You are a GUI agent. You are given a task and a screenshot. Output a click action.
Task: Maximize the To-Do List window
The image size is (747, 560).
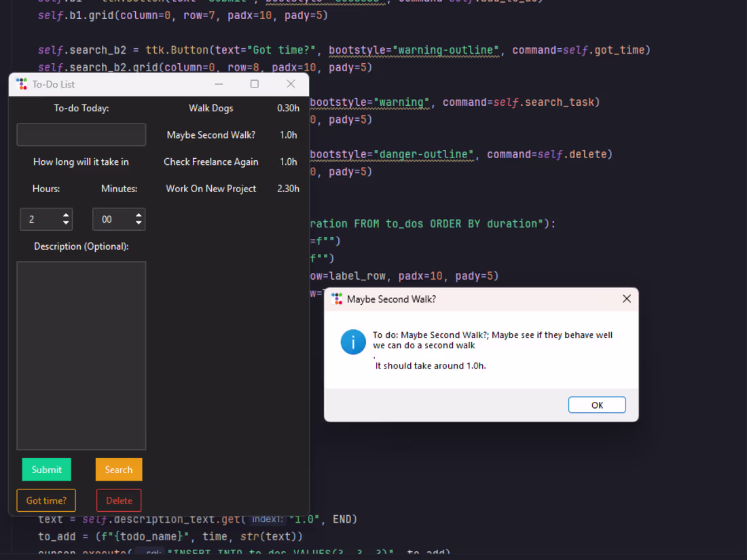255,84
